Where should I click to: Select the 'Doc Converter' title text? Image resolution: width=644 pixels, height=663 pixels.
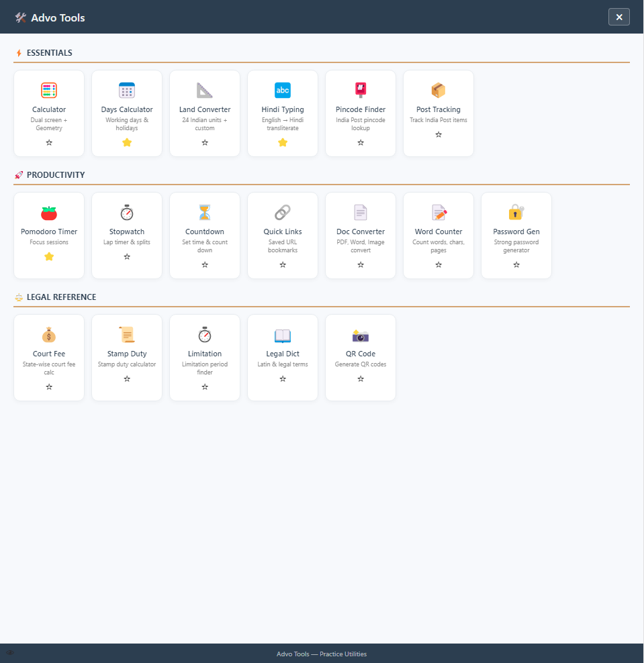[361, 232]
